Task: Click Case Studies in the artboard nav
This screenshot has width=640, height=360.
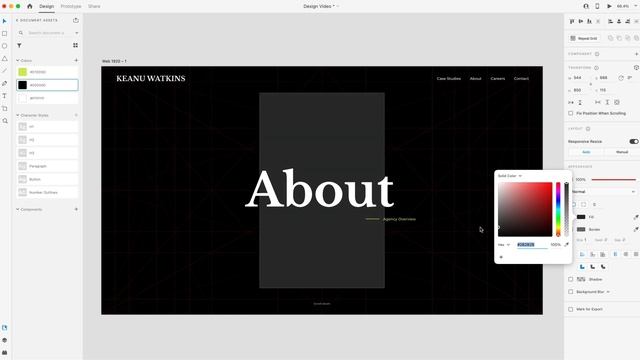Action: [x=449, y=78]
